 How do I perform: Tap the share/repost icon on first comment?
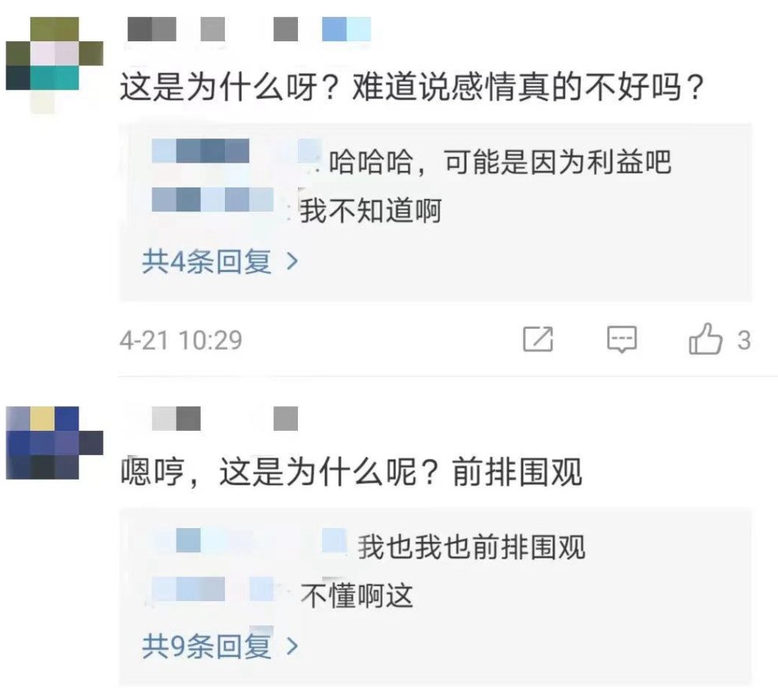coord(538,339)
